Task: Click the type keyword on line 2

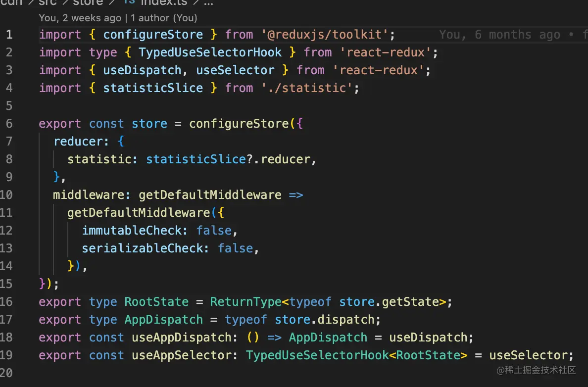Action: click(103, 52)
